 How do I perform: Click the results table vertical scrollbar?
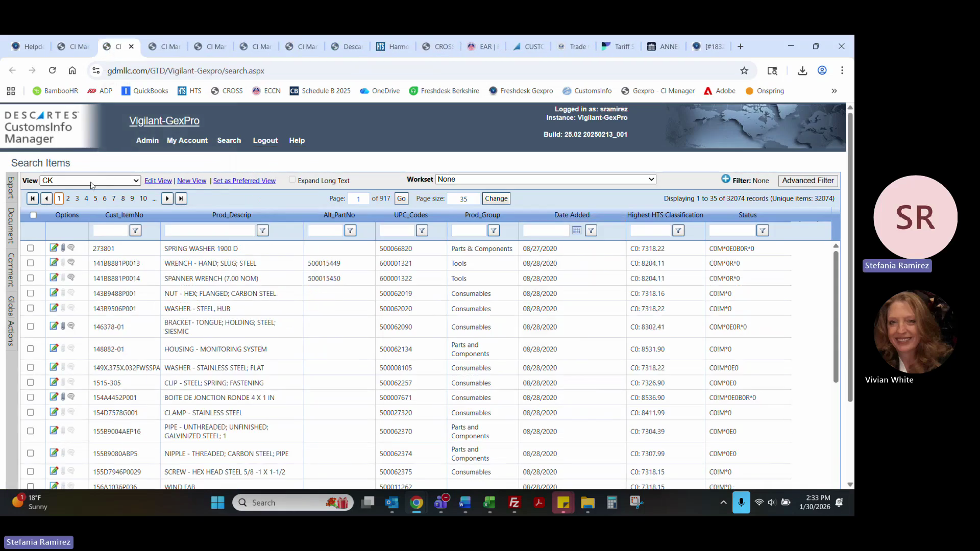coord(836,316)
